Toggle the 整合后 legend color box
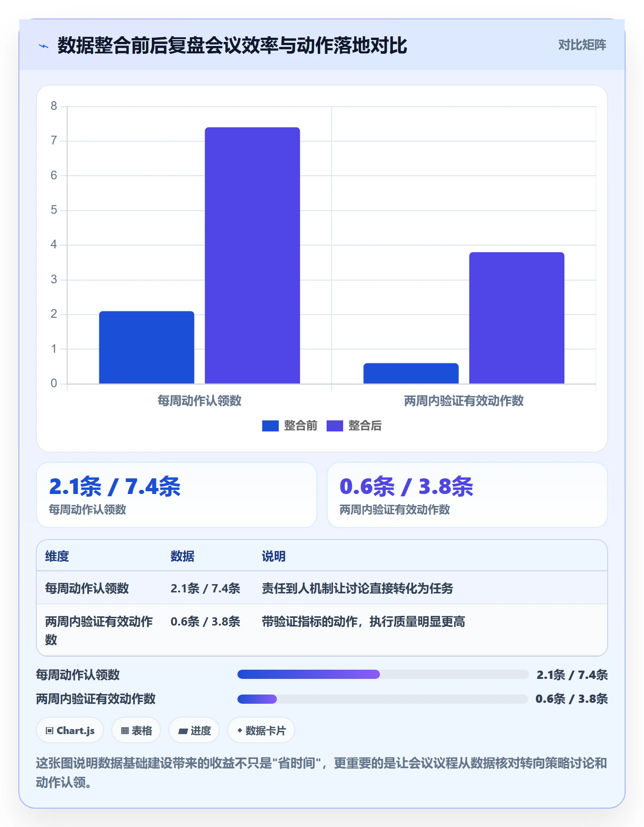 coord(334,426)
